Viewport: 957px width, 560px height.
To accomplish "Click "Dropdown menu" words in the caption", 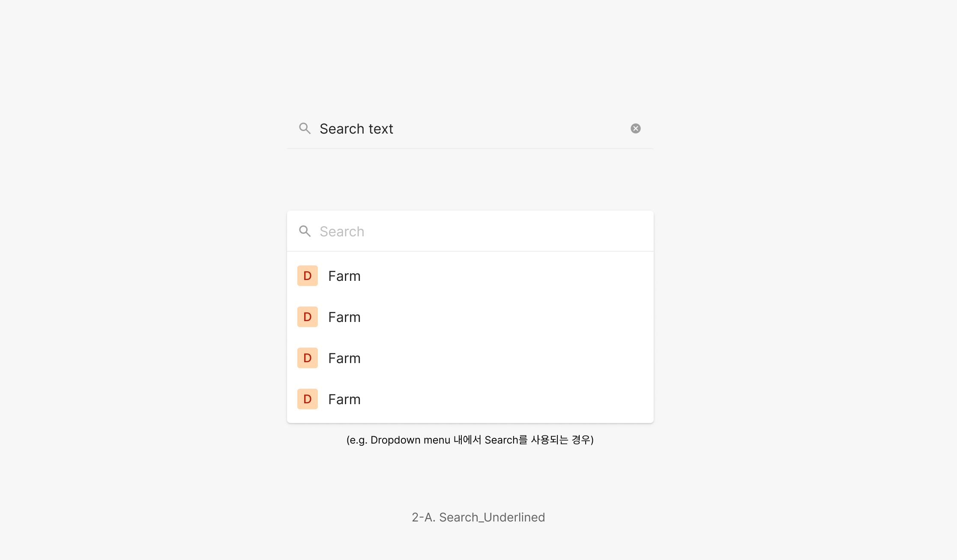I will pyautogui.click(x=410, y=440).
